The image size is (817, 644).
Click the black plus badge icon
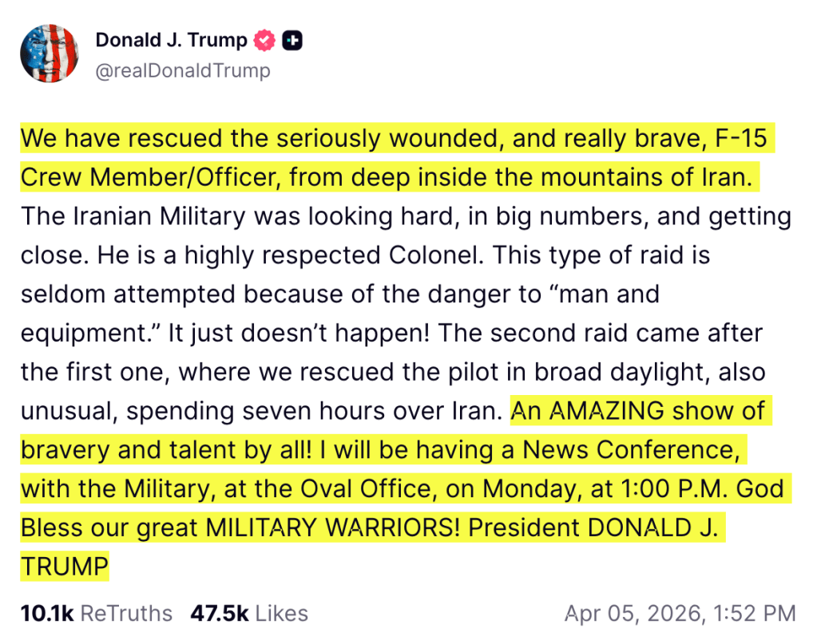292,40
